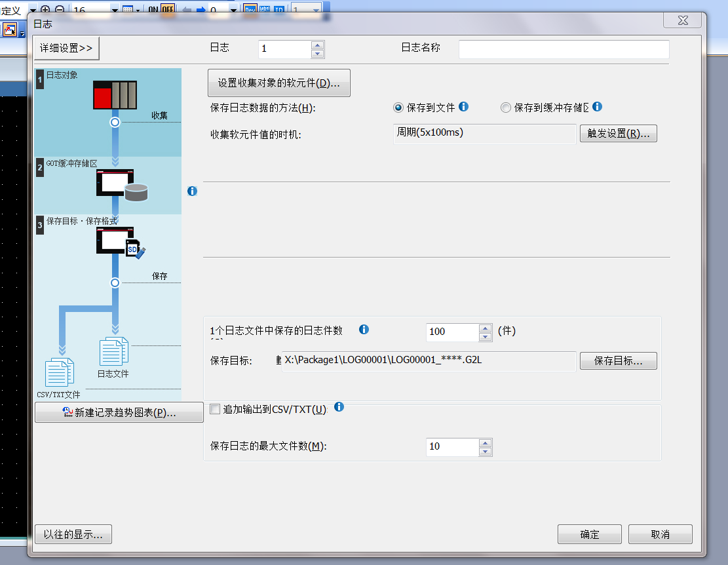This screenshot has width=728, height=565.
Task: Increase 保存日志的最大文件数 with up arrow
Action: [x=485, y=442]
